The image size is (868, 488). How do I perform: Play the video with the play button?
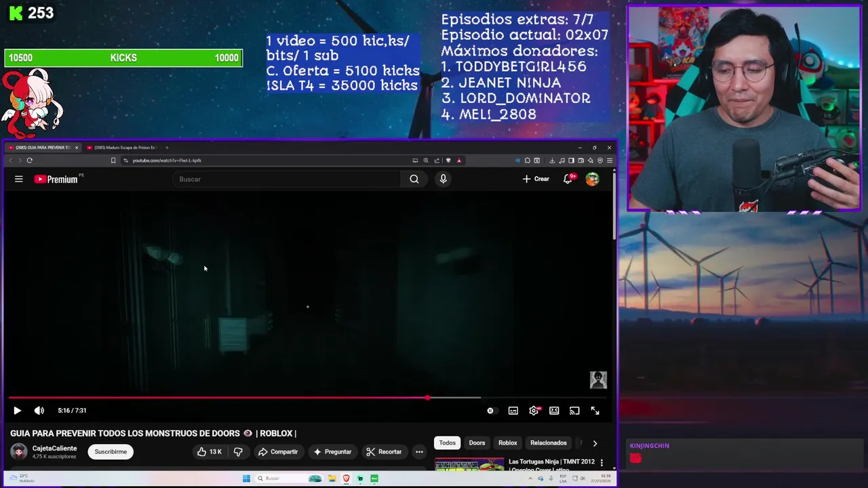[18, 410]
